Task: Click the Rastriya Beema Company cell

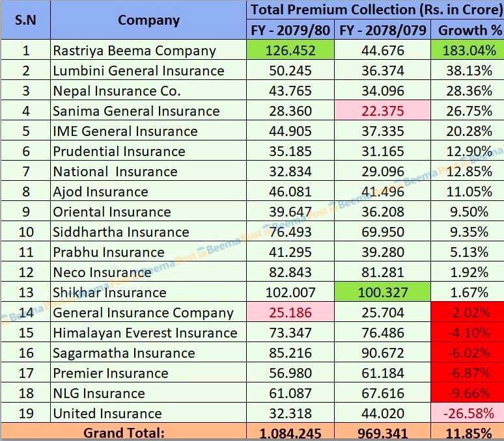Action: tap(134, 51)
